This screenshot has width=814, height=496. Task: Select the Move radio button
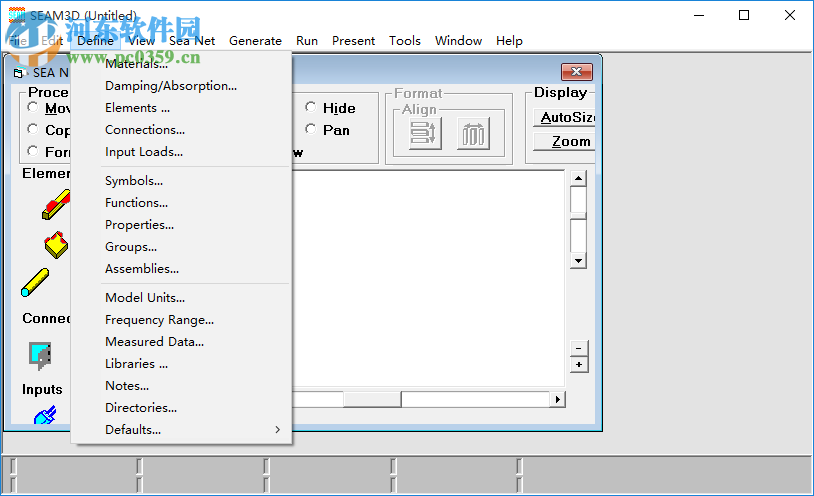[33, 107]
